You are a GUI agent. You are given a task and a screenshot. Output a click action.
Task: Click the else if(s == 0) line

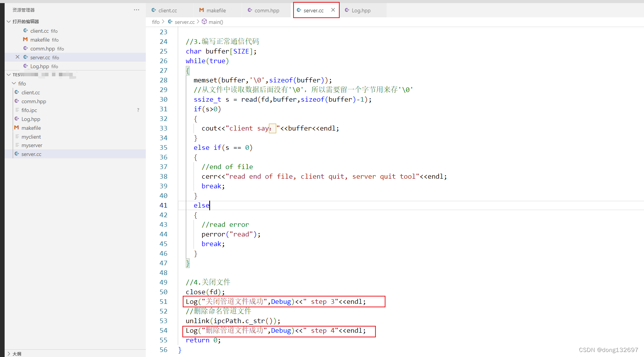pyautogui.click(x=223, y=147)
